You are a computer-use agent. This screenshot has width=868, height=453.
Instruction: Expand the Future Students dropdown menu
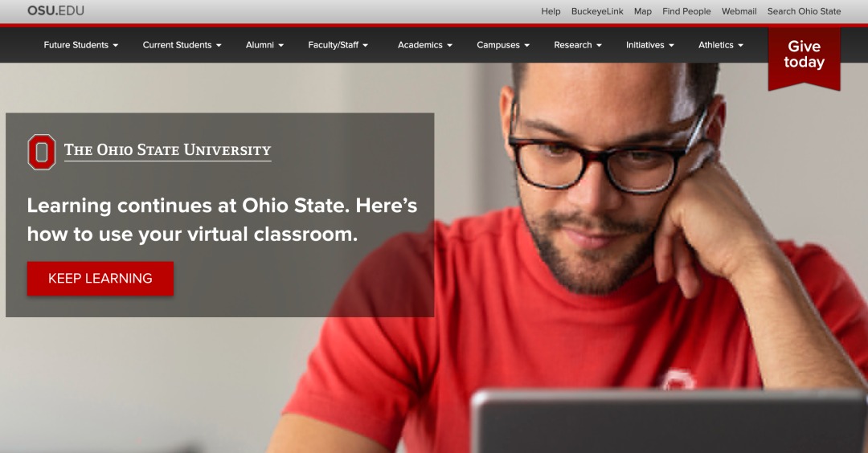tap(81, 45)
